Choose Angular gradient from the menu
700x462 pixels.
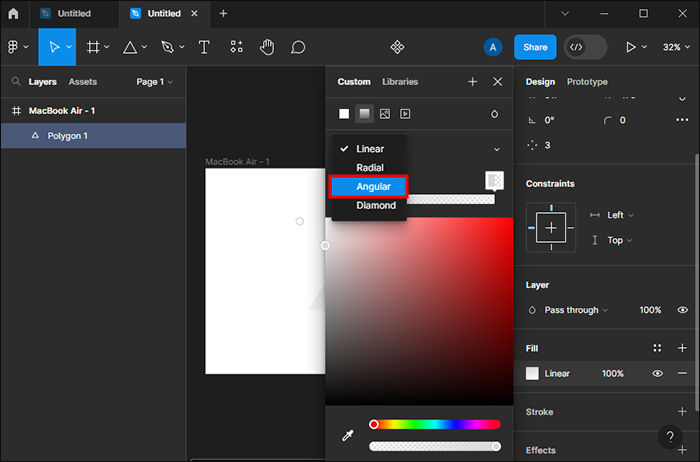pyautogui.click(x=367, y=186)
